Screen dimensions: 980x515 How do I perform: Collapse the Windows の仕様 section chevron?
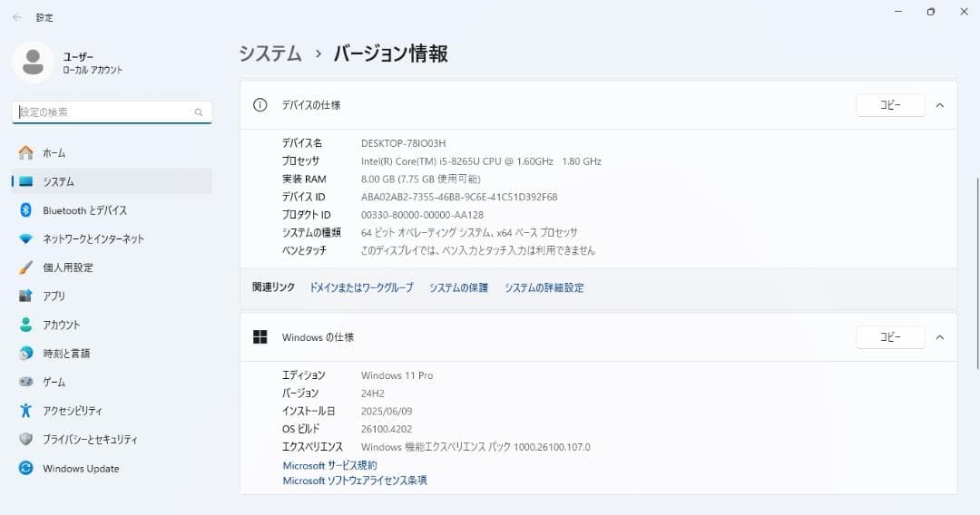pyautogui.click(x=939, y=337)
